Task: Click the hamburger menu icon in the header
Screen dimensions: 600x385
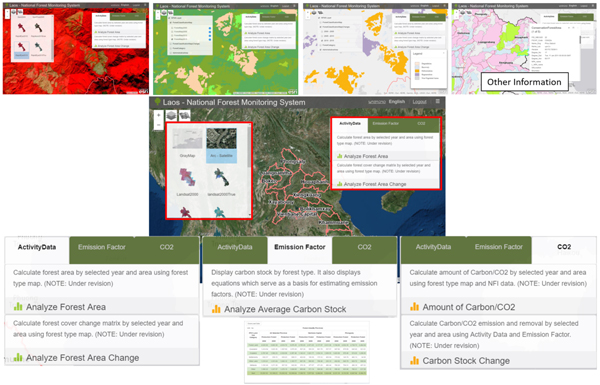Action: coord(437,101)
